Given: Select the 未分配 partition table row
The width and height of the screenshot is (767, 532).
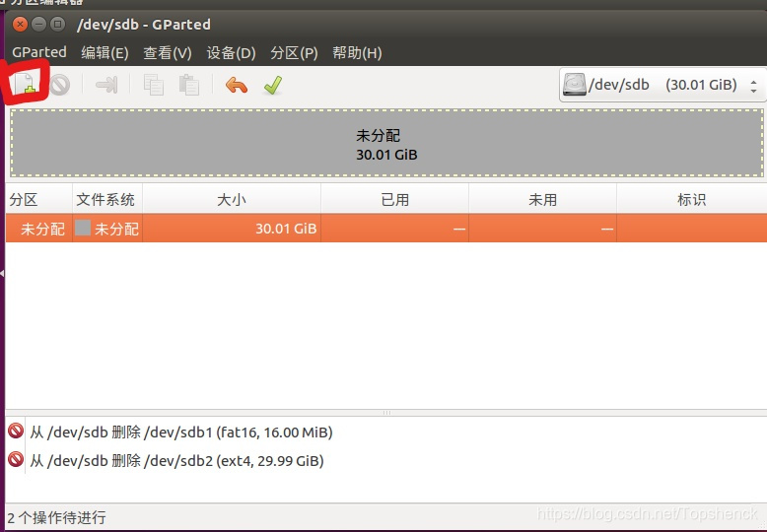Looking at the screenshot, I should tap(385, 229).
